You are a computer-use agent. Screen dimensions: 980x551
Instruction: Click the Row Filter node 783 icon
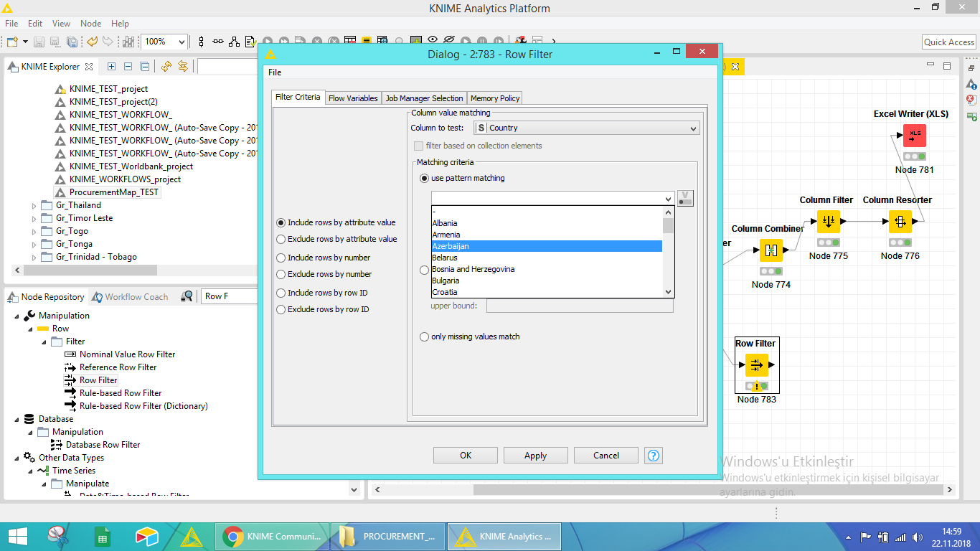point(756,365)
